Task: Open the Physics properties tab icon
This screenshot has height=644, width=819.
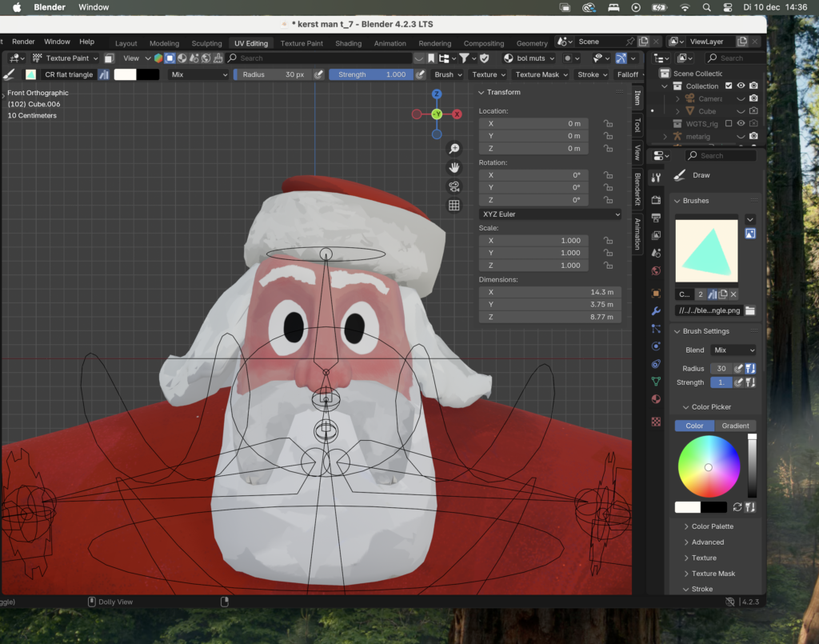Action: (656, 346)
